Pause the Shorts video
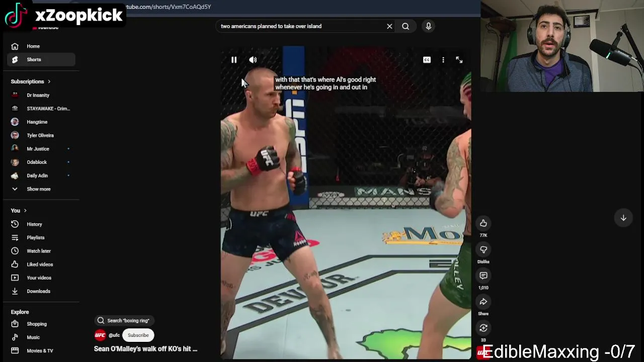 [x=234, y=60]
